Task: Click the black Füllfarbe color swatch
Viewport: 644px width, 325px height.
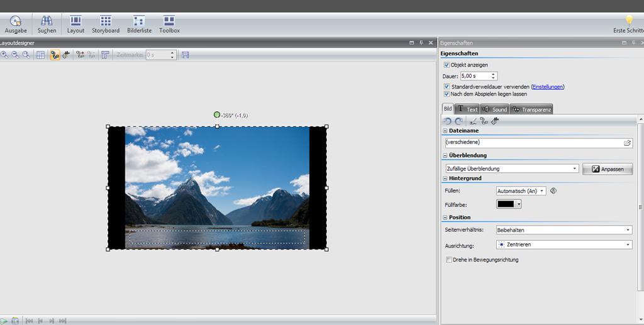Action: (x=506, y=204)
